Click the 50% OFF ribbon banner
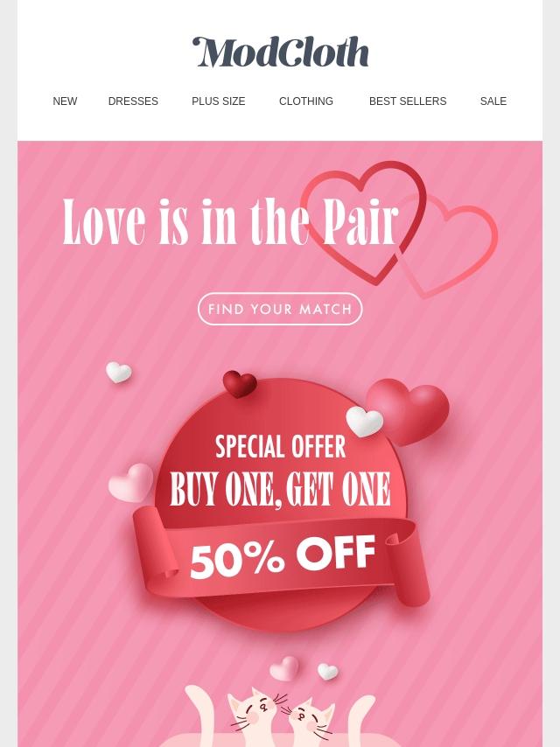The image size is (560, 747). (x=281, y=556)
